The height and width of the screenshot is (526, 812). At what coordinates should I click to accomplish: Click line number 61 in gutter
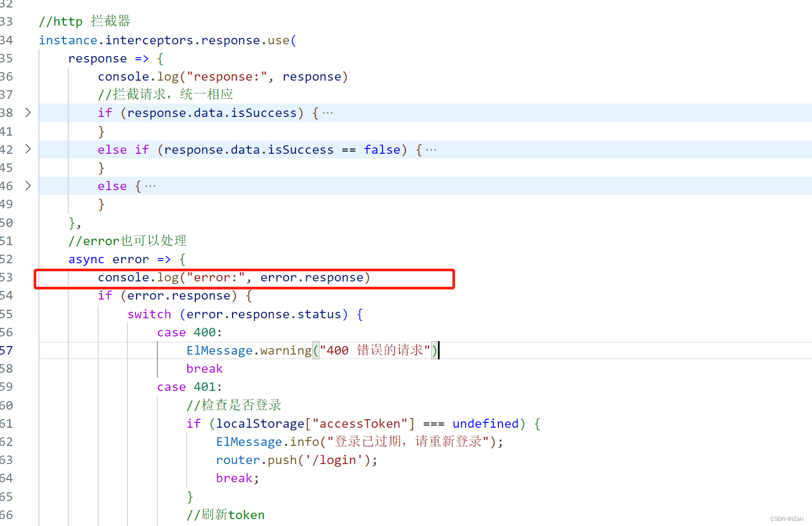[x=6, y=423]
